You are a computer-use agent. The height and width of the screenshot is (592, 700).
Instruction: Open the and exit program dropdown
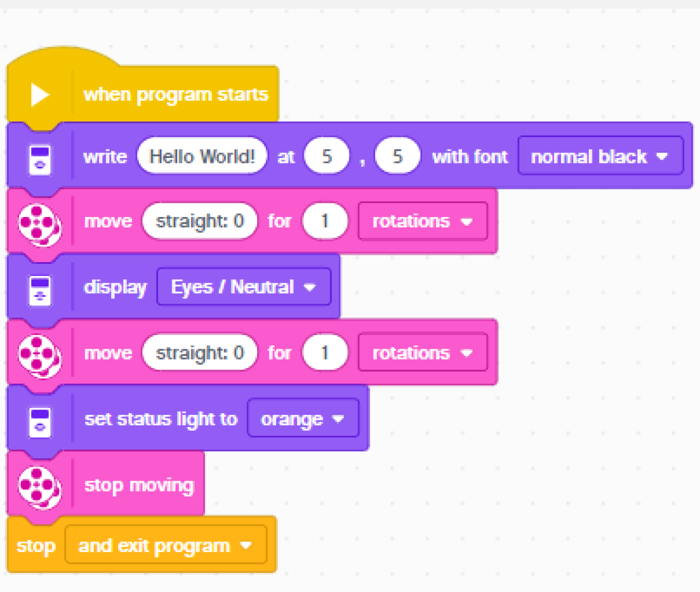[x=166, y=545]
